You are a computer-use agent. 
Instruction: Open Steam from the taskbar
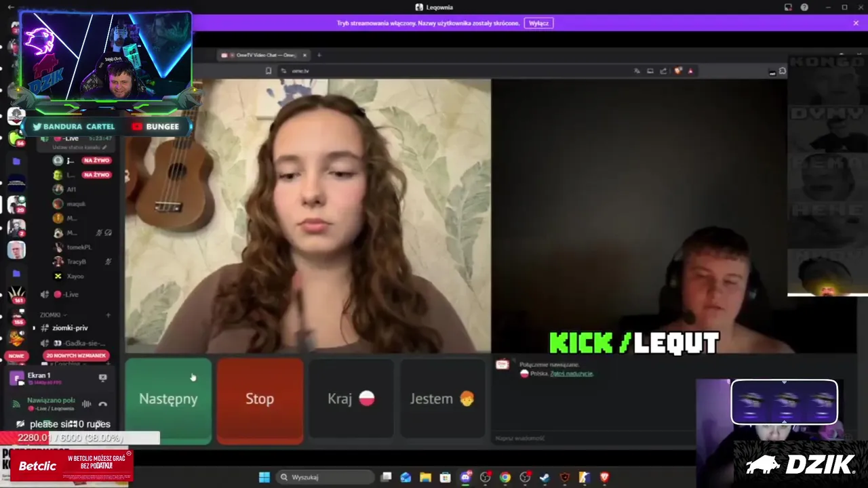pyautogui.click(x=545, y=477)
